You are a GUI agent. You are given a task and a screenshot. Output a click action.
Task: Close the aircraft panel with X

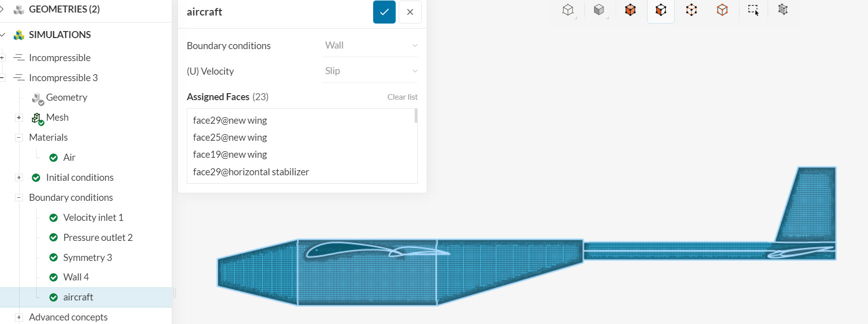410,12
